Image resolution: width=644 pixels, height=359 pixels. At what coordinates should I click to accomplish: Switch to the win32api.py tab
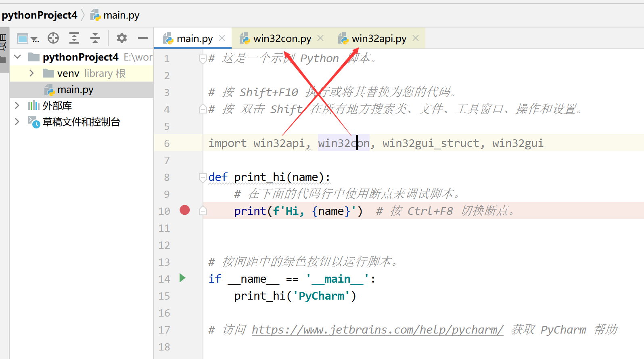[x=379, y=39]
